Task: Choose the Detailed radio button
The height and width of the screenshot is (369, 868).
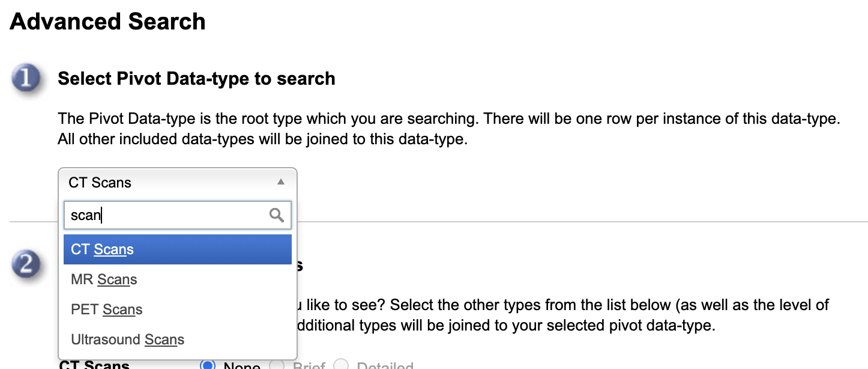Action: coord(342,365)
